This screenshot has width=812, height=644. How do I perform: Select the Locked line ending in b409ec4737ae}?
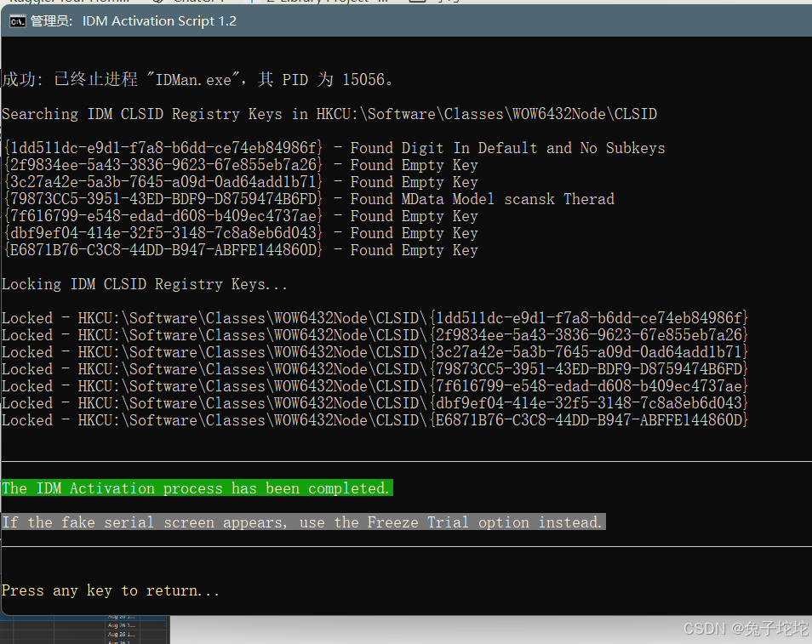[x=375, y=386]
